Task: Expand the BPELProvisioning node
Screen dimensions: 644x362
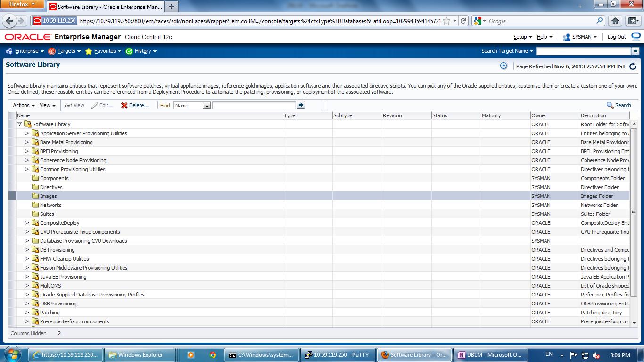Action: pos(27,151)
